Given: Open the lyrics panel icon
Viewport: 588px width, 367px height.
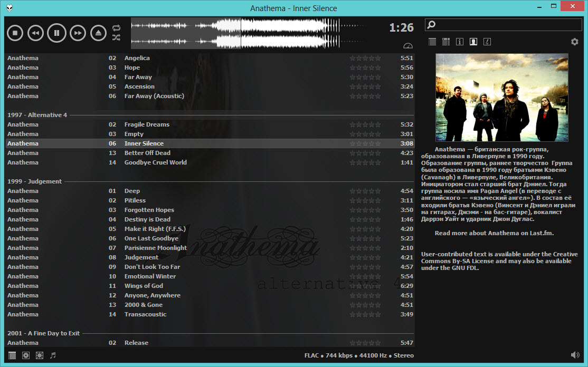Looking at the screenshot, I should [487, 42].
